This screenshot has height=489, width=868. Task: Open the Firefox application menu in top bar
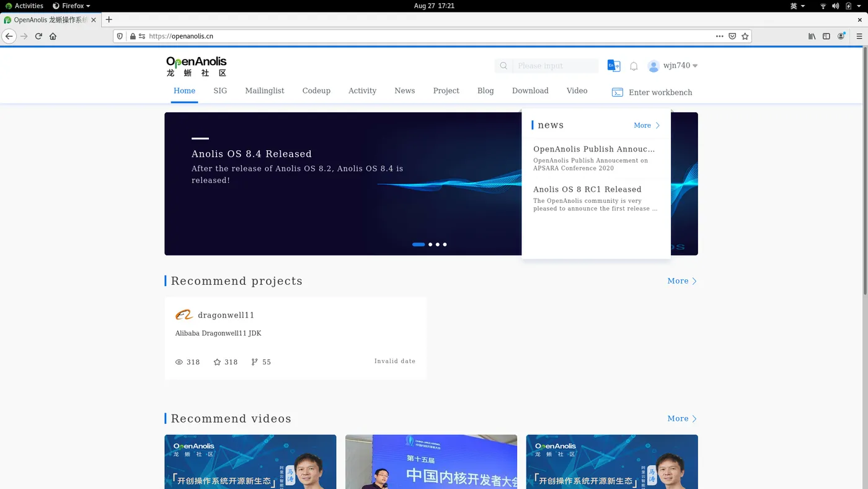pyautogui.click(x=71, y=6)
